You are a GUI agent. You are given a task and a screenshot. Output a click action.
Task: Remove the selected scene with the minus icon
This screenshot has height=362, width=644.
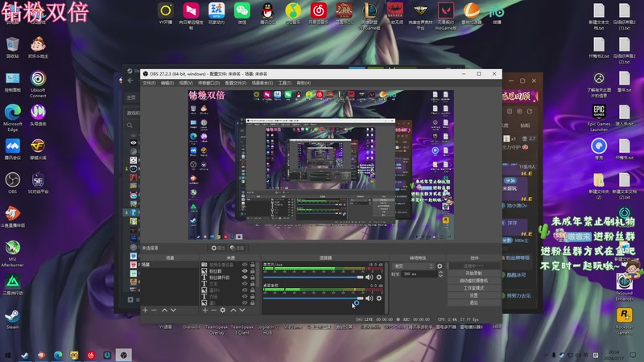point(154,311)
